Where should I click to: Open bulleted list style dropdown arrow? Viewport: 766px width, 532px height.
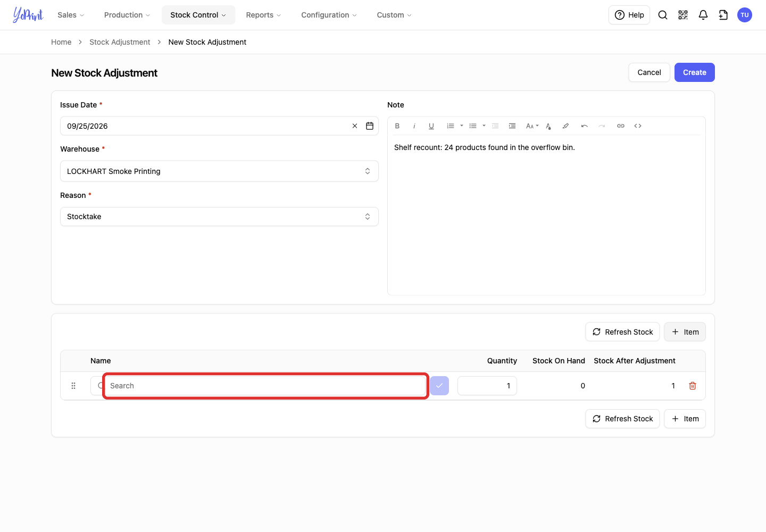(484, 126)
